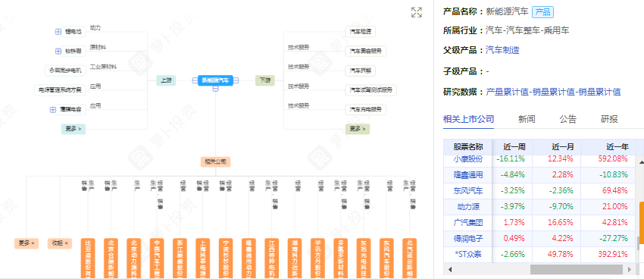Open the 北汽蓝谷新能 company node

pos(410,259)
